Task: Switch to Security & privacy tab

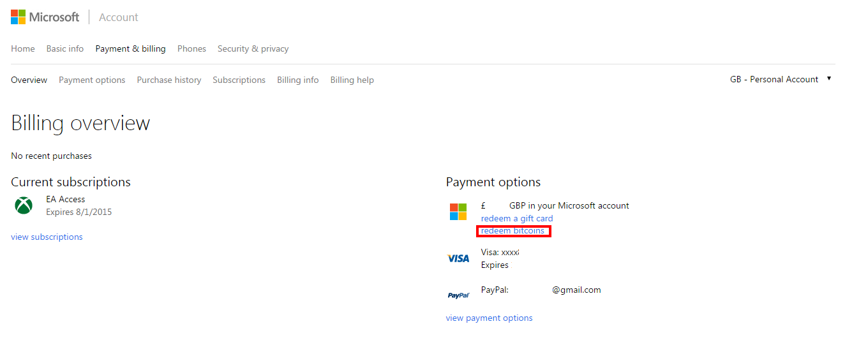Action: click(x=253, y=48)
